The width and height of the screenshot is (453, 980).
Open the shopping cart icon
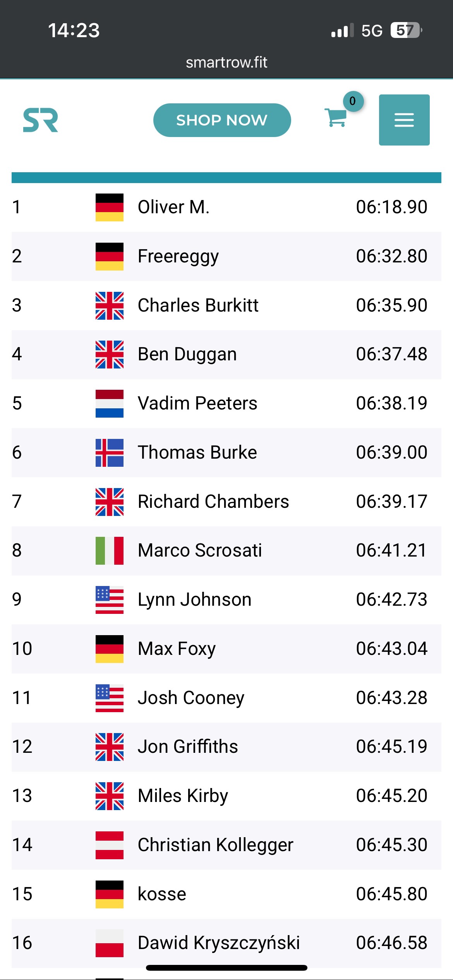(336, 117)
